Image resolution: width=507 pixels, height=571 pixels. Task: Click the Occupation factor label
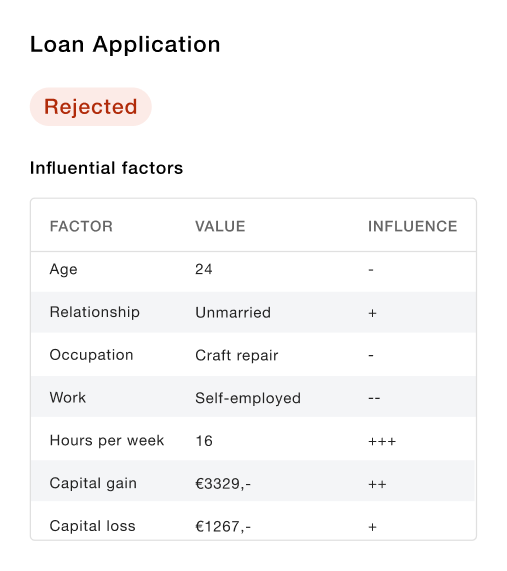[91, 355]
